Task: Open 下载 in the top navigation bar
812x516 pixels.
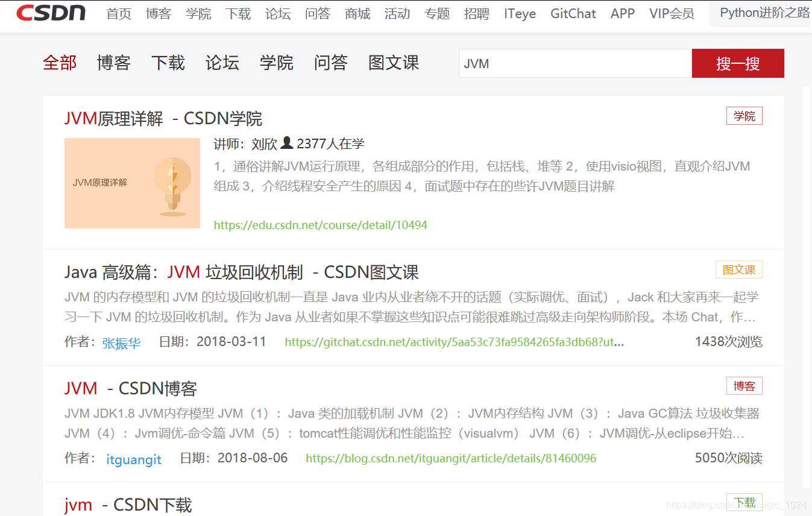Action: pyautogui.click(x=238, y=13)
